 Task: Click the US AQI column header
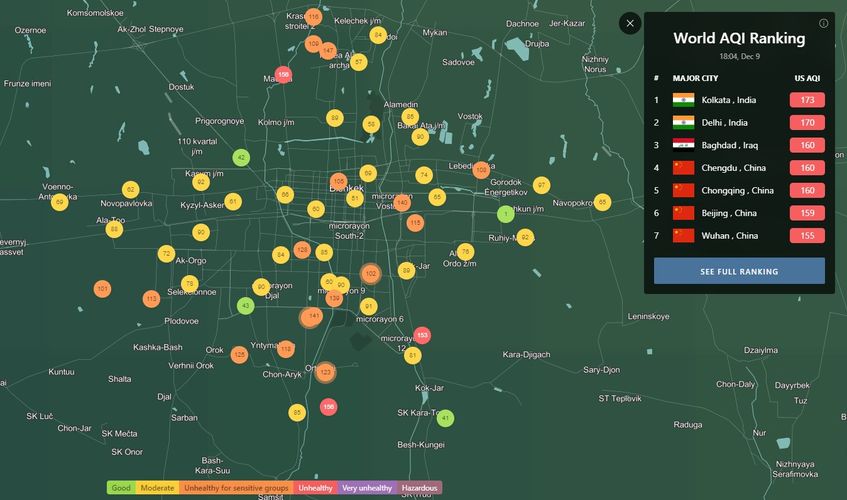coord(806,77)
